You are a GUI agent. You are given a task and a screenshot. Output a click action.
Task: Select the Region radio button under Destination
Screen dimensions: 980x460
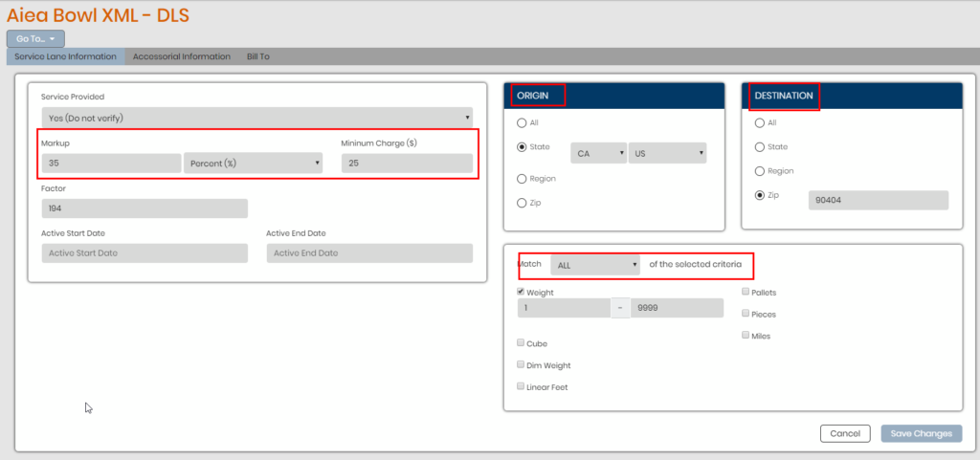[759, 171]
